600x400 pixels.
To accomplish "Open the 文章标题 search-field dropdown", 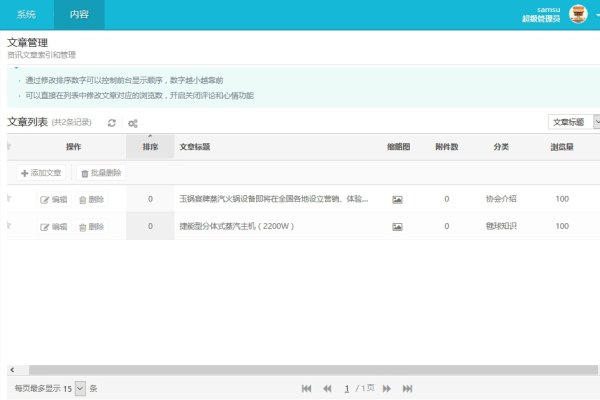I will coord(574,122).
